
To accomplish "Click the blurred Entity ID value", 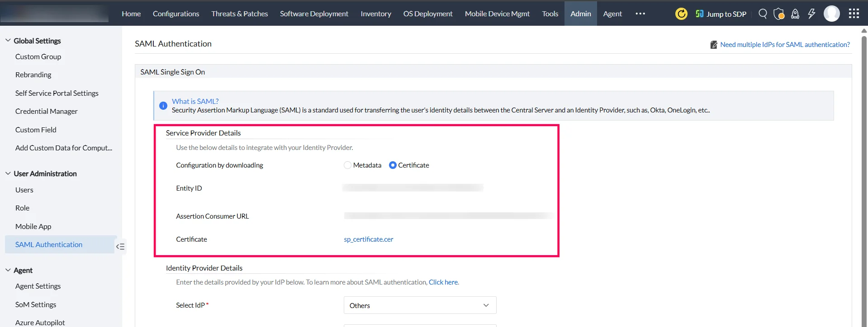I will click(413, 187).
